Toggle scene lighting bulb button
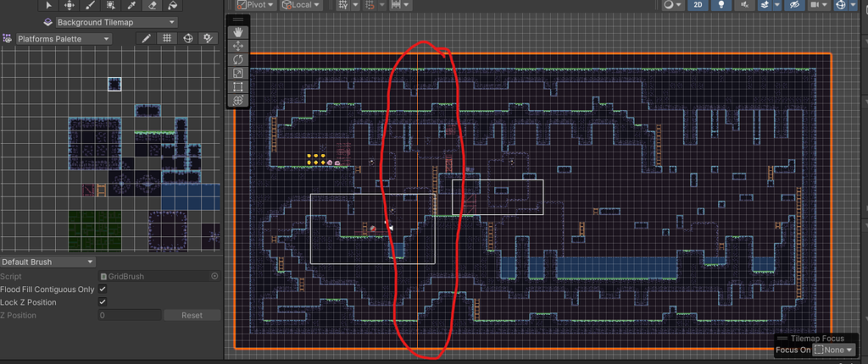Screen dimensions: 868x364 point(721,4)
